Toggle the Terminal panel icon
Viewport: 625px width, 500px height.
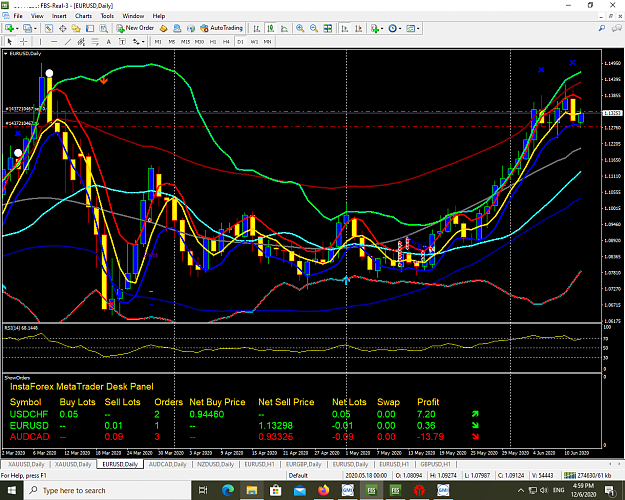click(90, 28)
